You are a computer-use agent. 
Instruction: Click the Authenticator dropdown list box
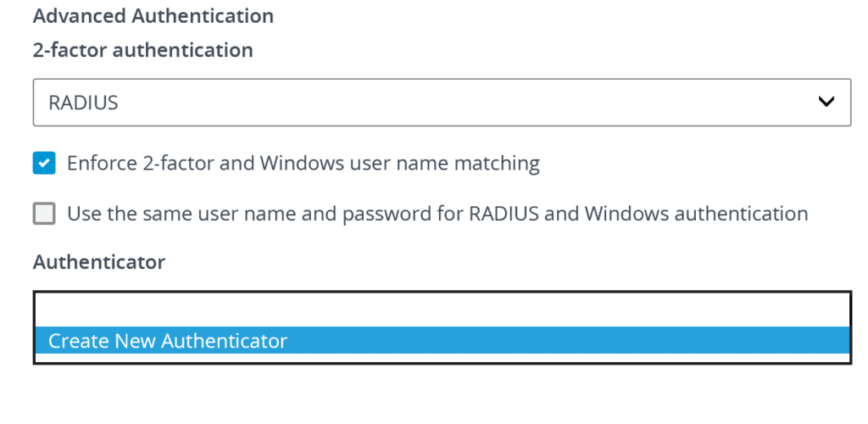coord(441,310)
